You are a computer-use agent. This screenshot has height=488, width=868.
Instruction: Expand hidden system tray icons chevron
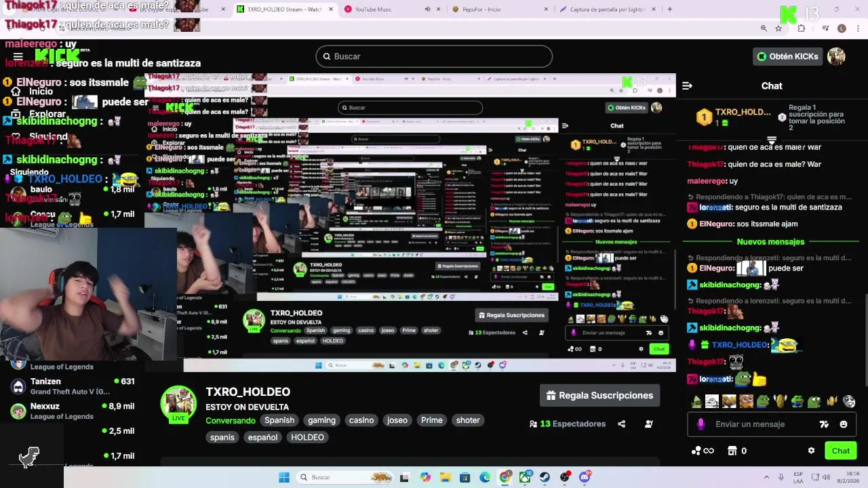[x=766, y=477]
